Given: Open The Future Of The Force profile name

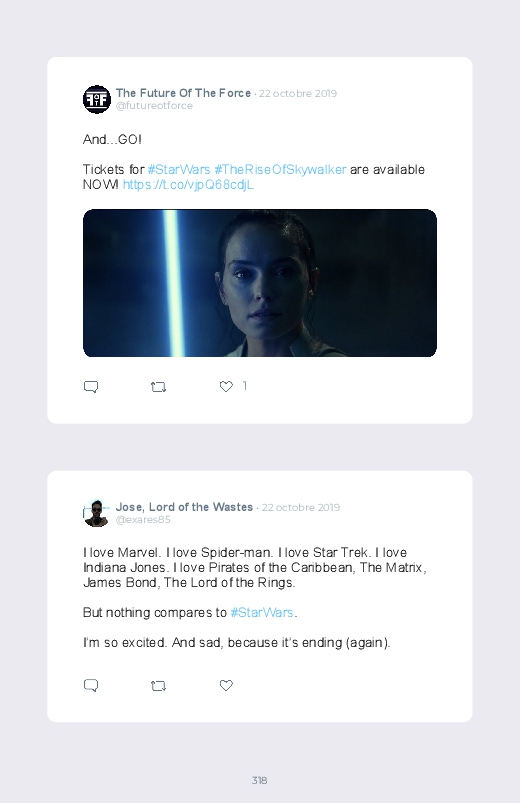Looking at the screenshot, I should (183, 93).
